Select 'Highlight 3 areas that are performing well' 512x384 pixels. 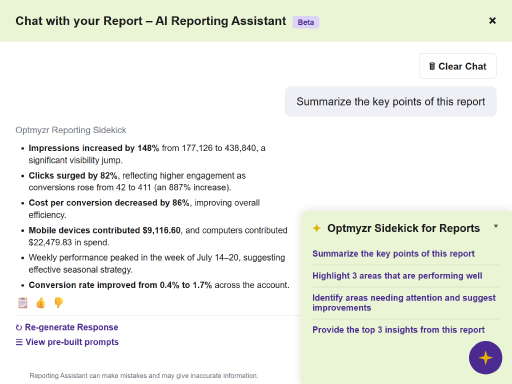pos(397,276)
